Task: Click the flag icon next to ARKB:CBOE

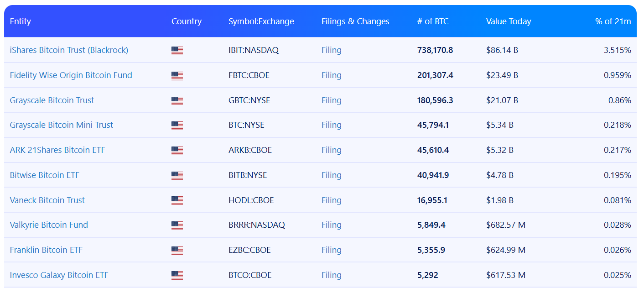Action: point(177,151)
